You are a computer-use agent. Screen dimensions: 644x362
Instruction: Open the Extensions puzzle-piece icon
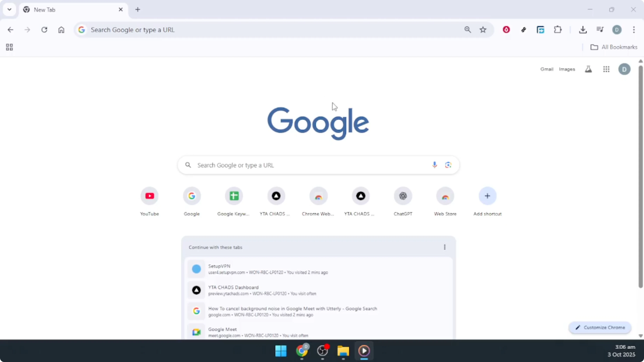click(558, 30)
